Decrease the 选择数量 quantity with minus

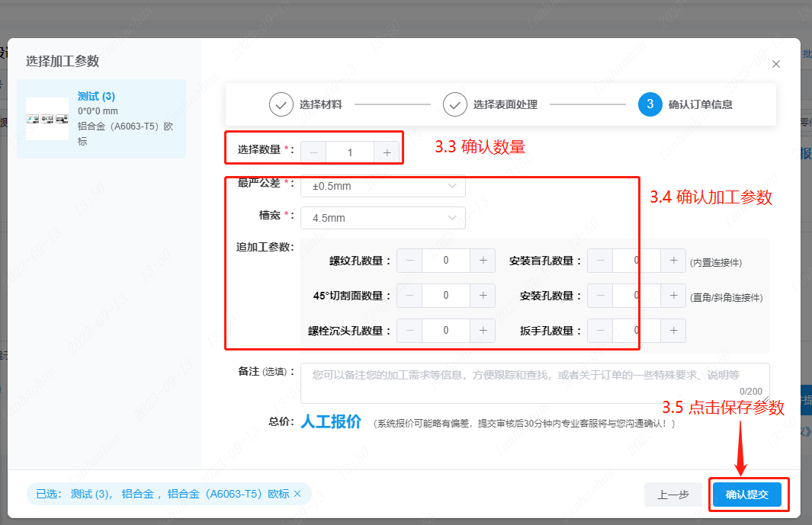pyautogui.click(x=313, y=152)
